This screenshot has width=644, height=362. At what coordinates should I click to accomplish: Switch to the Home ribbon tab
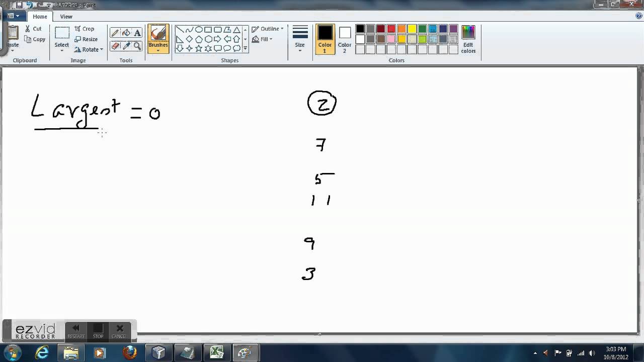tap(40, 16)
